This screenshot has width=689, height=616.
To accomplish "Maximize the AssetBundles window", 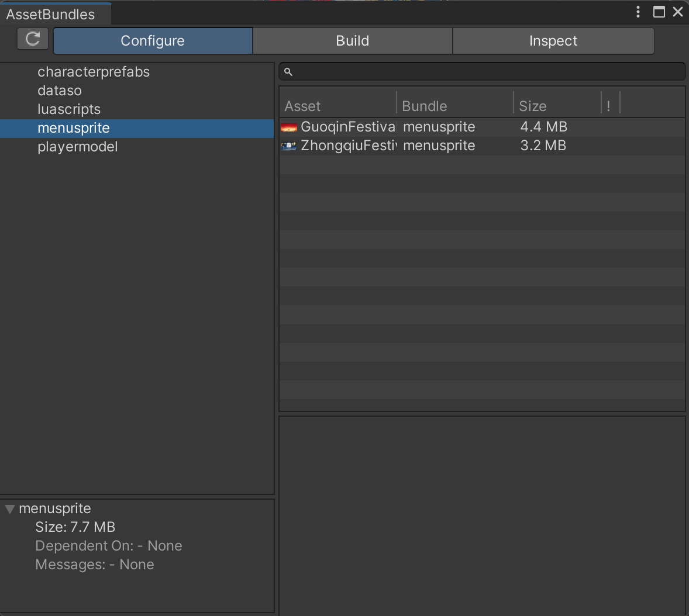I will 659,12.
